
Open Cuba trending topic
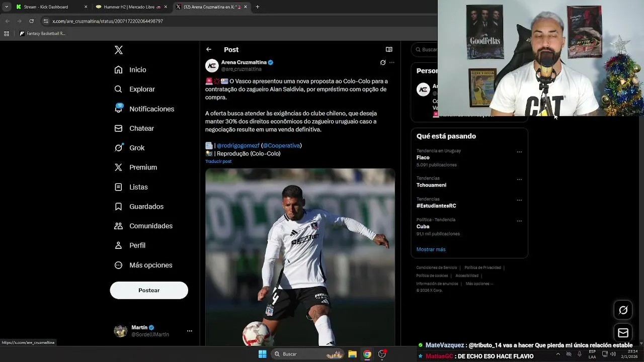[x=423, y=226]
